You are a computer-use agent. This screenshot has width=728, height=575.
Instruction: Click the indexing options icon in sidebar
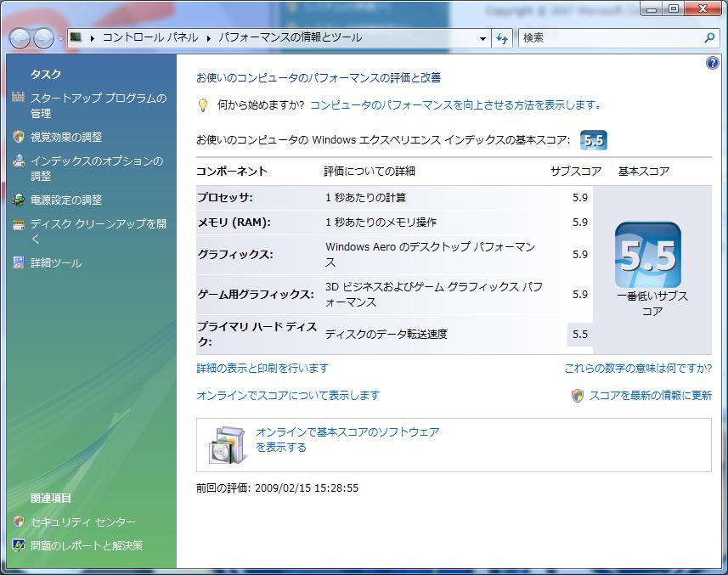tap(19, 161)
